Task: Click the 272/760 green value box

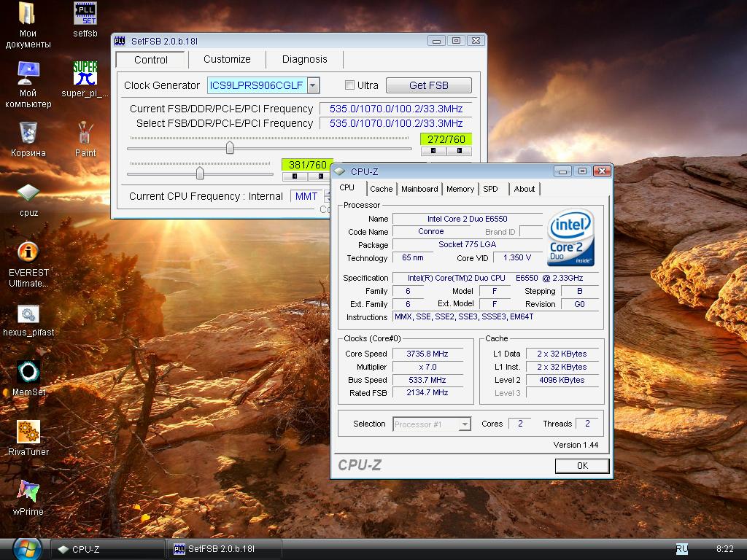Action: coord(446,139)
